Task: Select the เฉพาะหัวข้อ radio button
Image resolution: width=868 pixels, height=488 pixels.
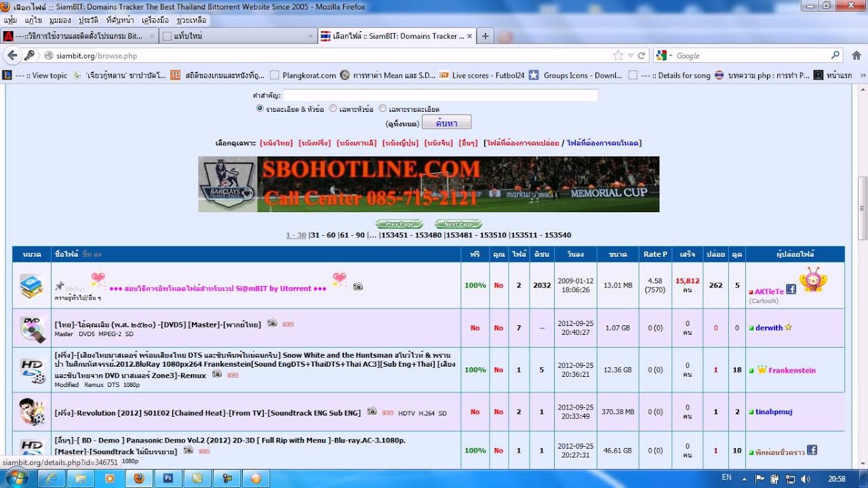Action: click(x=333, y=108)
